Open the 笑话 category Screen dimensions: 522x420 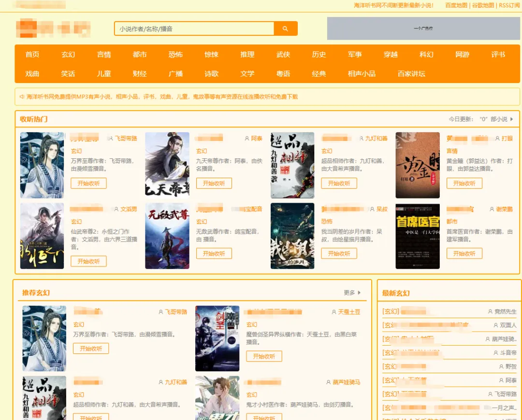(68, 74)
